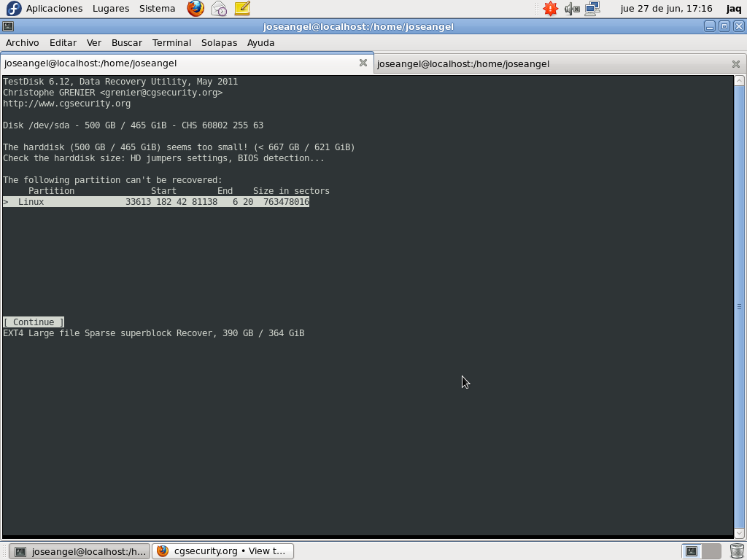
Task: Click 'Check the harddisk size' line
Action: (x=163, y=158)
